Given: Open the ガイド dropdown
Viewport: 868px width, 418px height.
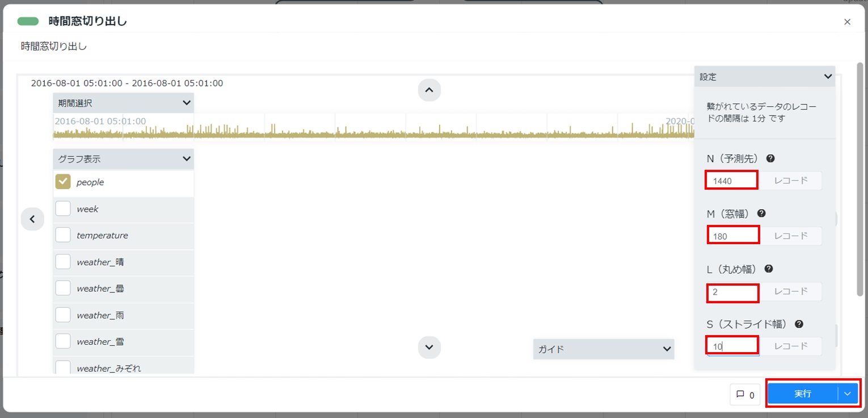Looking at the screenshot, I should coord(603,349).
